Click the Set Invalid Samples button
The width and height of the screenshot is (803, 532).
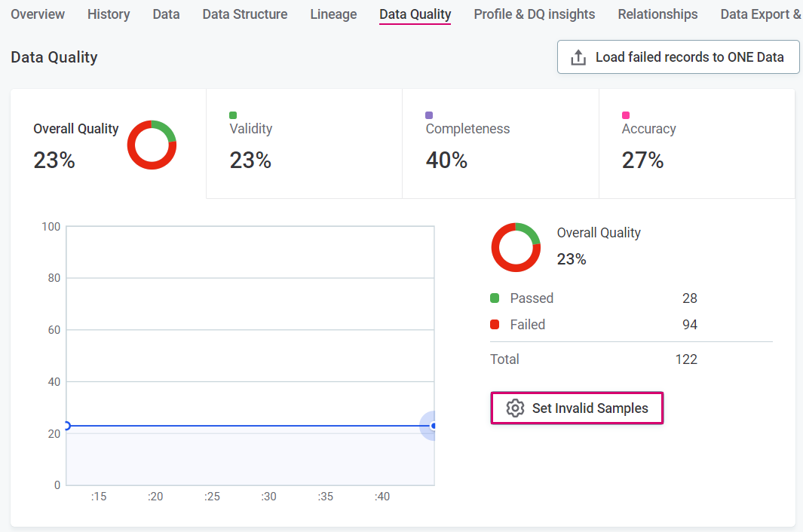pyautogui.click(x=577, y=408)
